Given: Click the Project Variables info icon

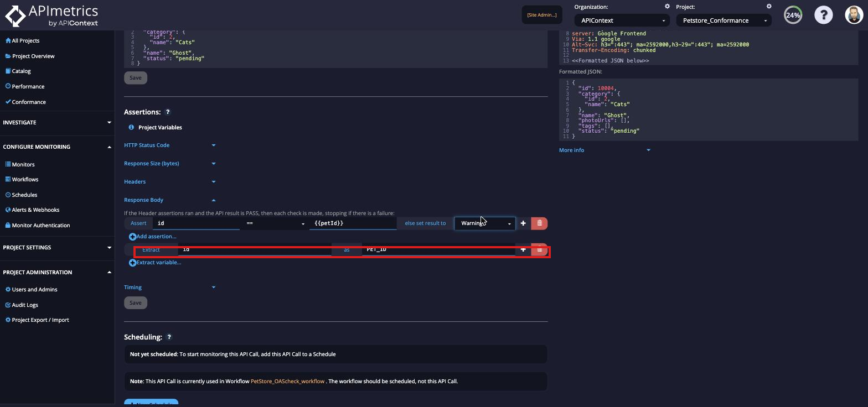Looking at the screenshot, I should [x=131, y=128].
